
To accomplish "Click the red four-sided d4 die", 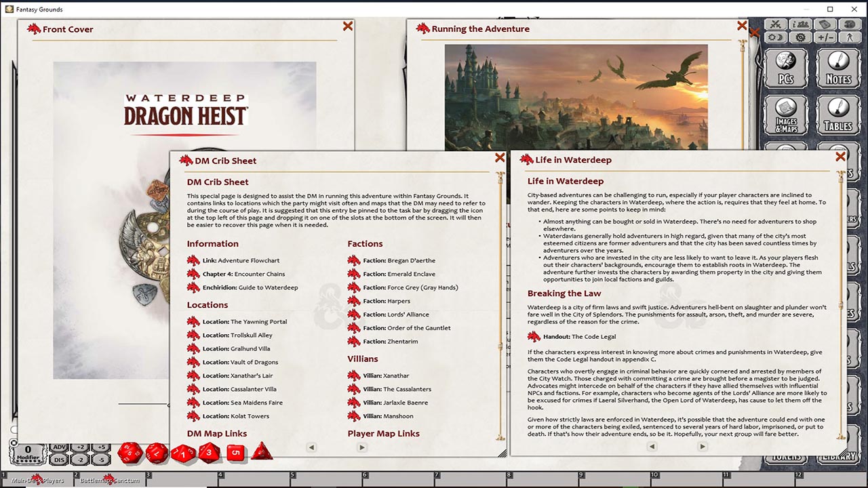I will (x=262, y=451).
